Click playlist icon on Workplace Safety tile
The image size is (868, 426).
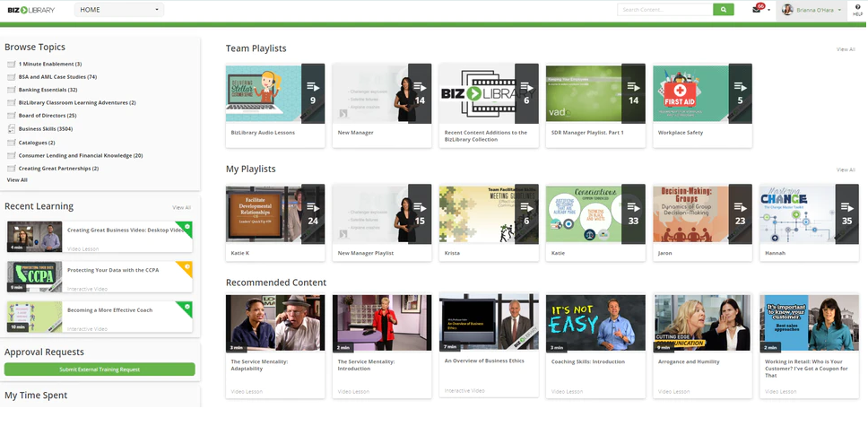tap(740, 86)
